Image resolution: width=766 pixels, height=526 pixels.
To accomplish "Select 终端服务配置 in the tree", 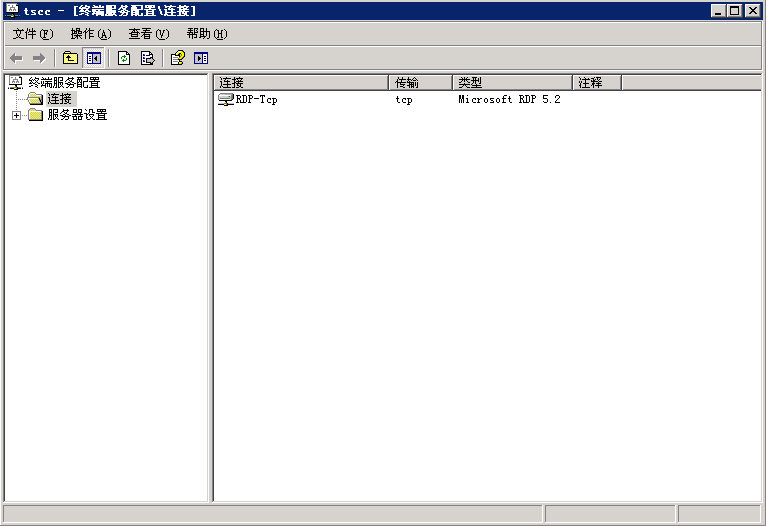I will click(x=64, y=83).
